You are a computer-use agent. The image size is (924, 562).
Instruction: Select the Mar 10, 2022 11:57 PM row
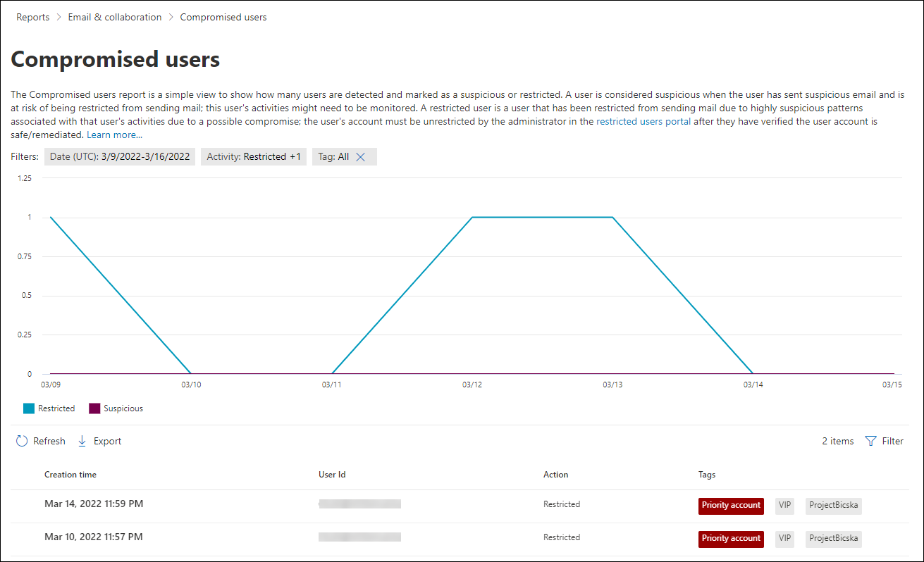tap(460, 537)
